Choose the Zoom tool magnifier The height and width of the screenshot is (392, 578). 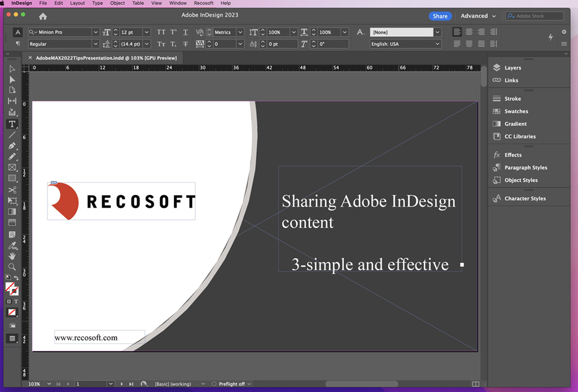pyautogui.click(x=12, y=267)
